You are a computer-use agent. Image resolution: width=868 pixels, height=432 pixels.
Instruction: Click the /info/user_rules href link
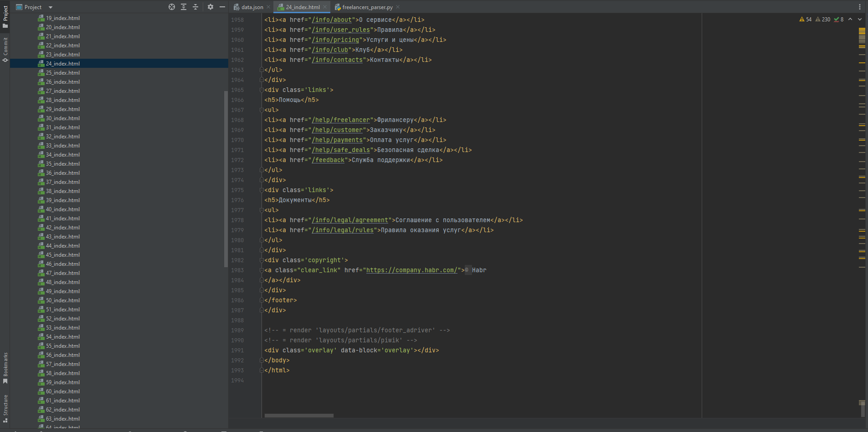pos(341,30)
